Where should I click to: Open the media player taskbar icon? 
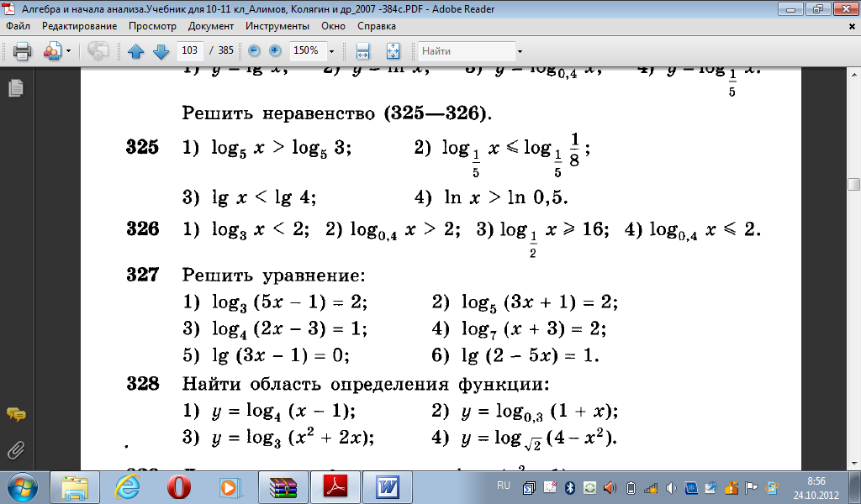[230, 487]
